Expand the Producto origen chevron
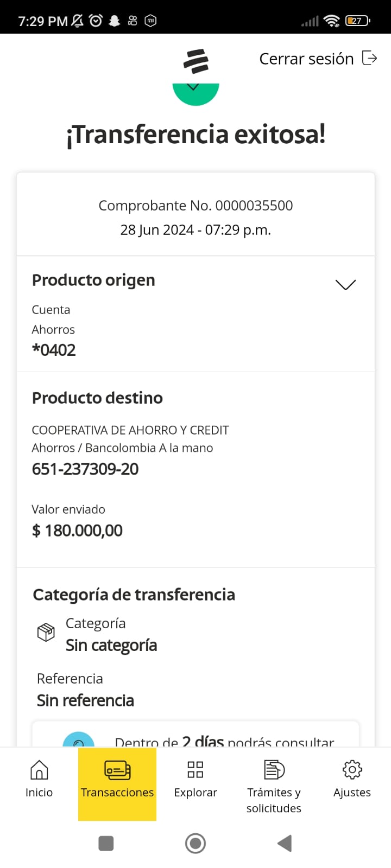Viewport: 391px width, 868px height. click(x=345, y=285)
